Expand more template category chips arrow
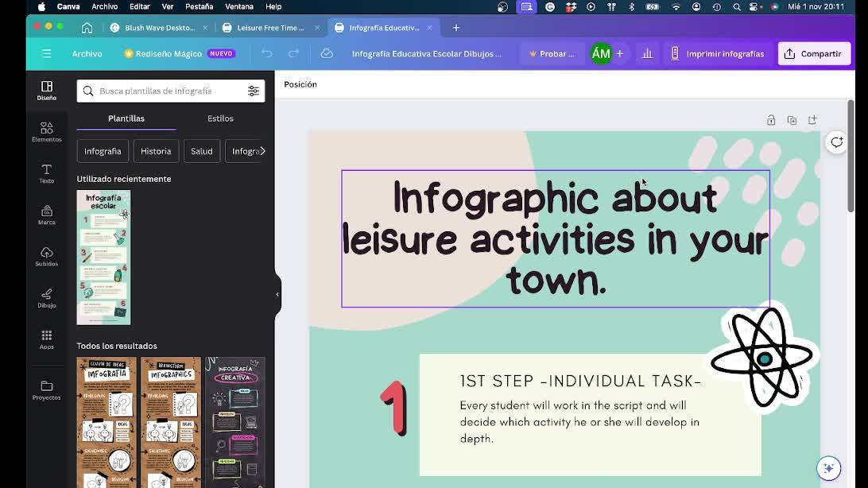This screenshot has height=488, width=868. point(262,151)
